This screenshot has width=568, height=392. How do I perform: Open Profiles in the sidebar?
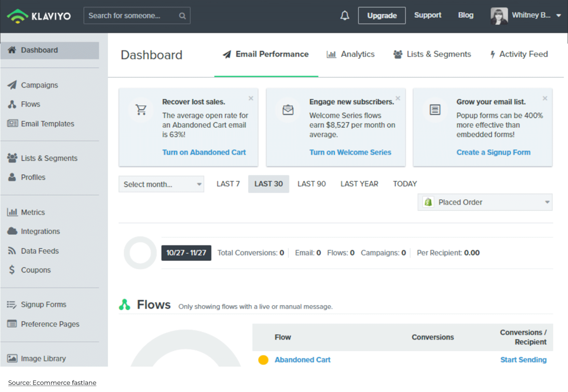(33, 177)
